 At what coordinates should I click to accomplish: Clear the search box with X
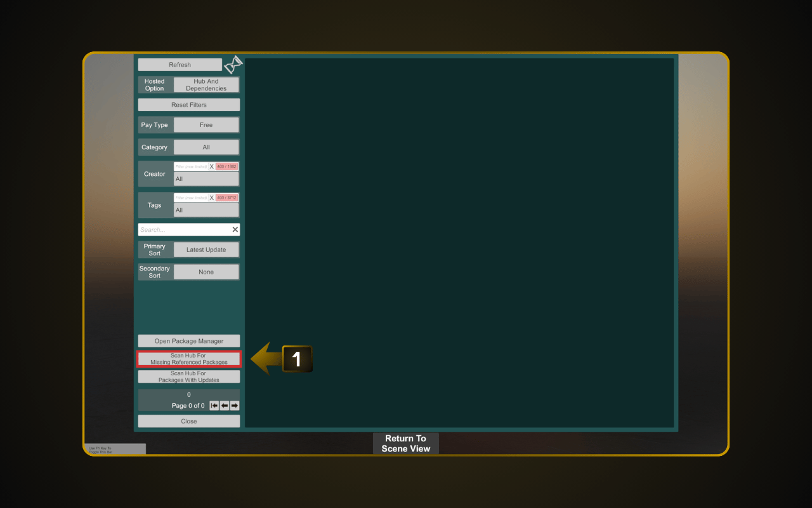(235, 230)
